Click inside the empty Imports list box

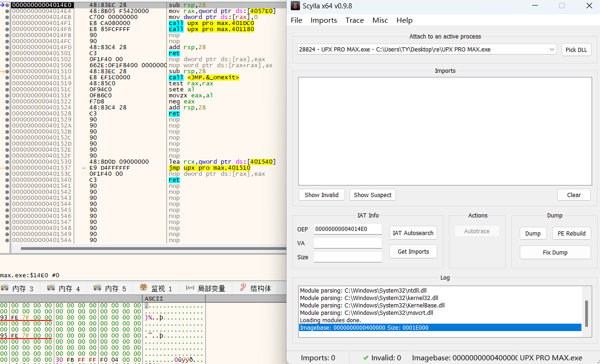[x=445, y=131]
